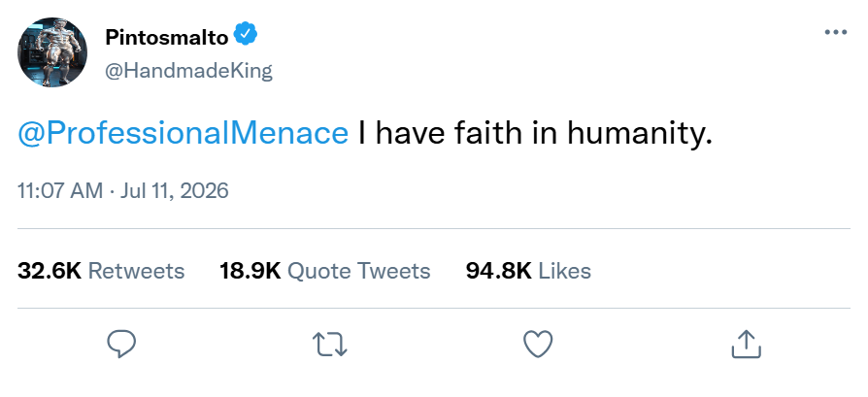868x397 pixels.
Task: Retweet using the looping arrows icon
Action: (x=330, y=345)
